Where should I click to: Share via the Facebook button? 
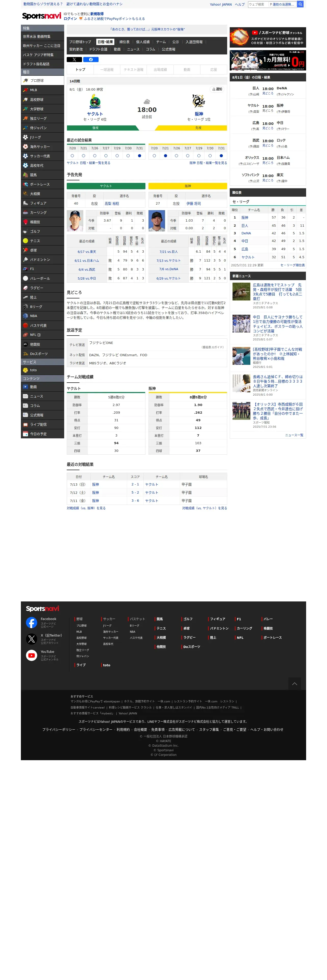pos(91,59)
